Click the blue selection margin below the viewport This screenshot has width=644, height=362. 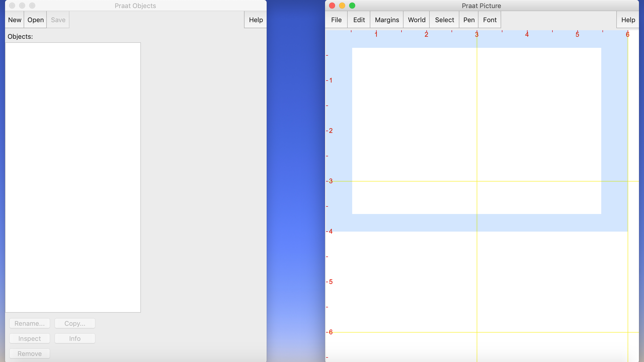tap(415, 223)
